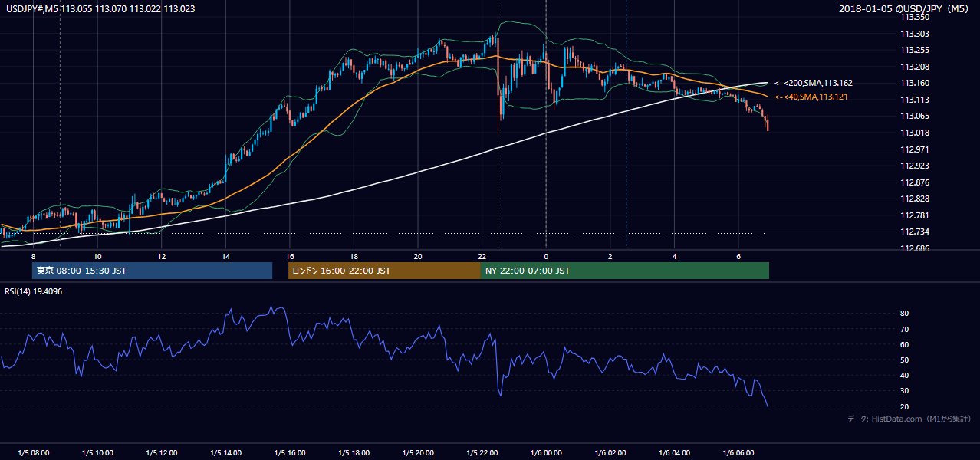This screenshot has width=980, height=460.
Task: Click price level 113.303 on price axis
Action: (x=914, y=34)
